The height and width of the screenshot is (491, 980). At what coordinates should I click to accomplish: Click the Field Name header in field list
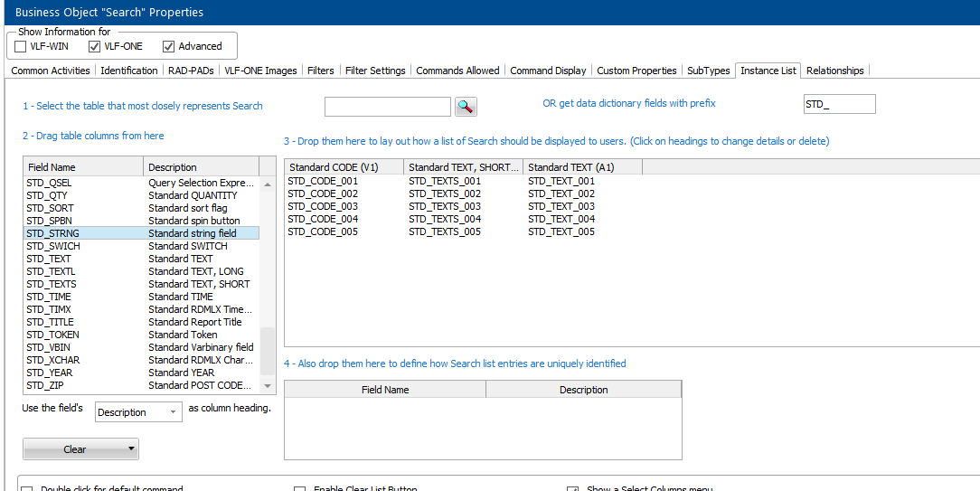pyautogui.click(x=83, y=167)
